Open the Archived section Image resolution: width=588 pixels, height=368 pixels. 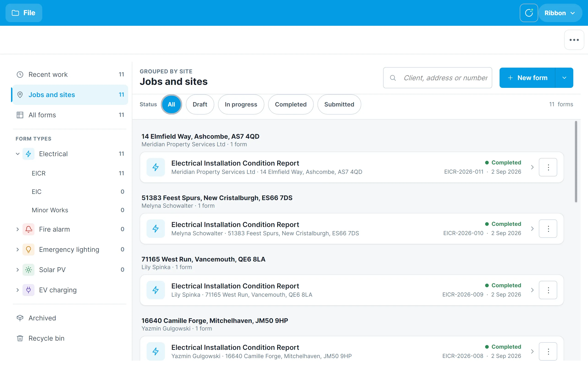click(x=71, y=318)
